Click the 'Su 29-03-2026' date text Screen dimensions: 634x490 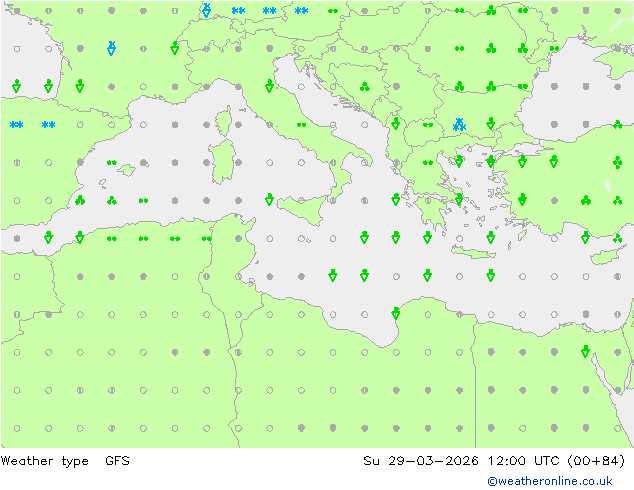point(421,461)
